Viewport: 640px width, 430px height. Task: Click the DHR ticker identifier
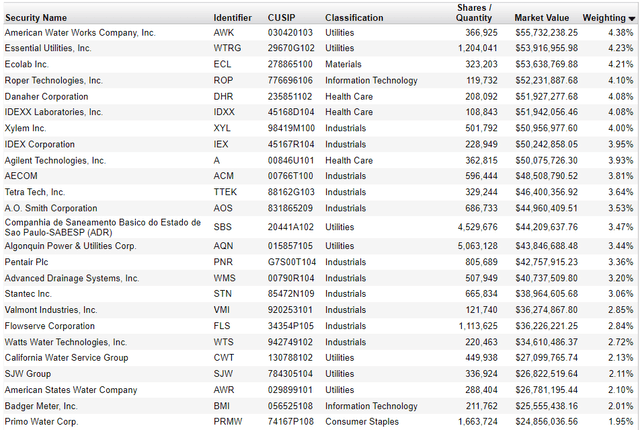click(x=223, y=97)
